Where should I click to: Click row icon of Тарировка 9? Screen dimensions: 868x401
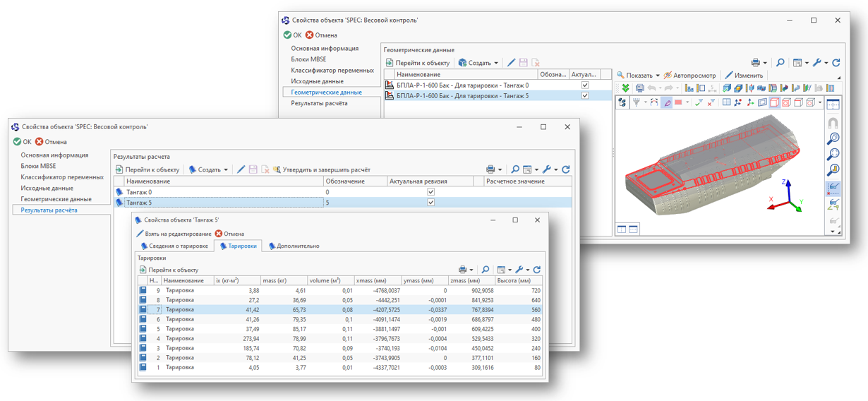pos(143,290)
